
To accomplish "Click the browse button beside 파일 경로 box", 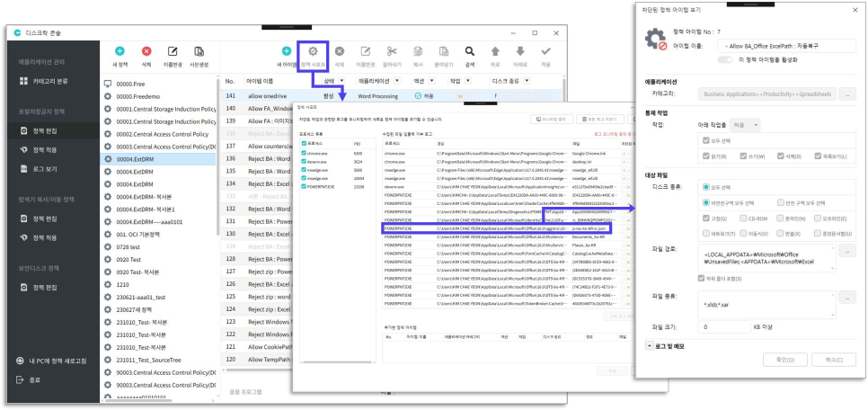I will (x=847, y=251).
